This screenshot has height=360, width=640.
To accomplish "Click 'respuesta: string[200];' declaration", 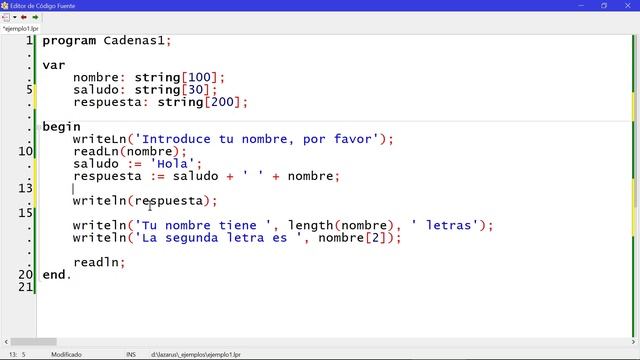I will (x=160, y=102).
